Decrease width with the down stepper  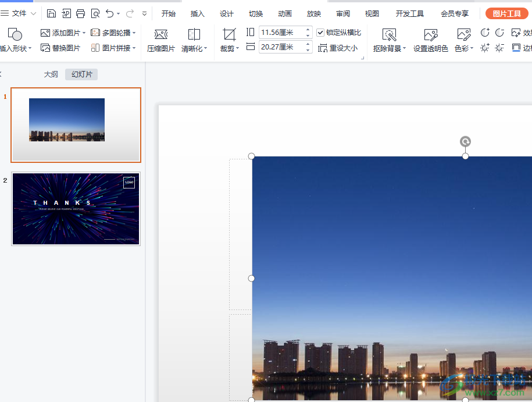point(308,50)
